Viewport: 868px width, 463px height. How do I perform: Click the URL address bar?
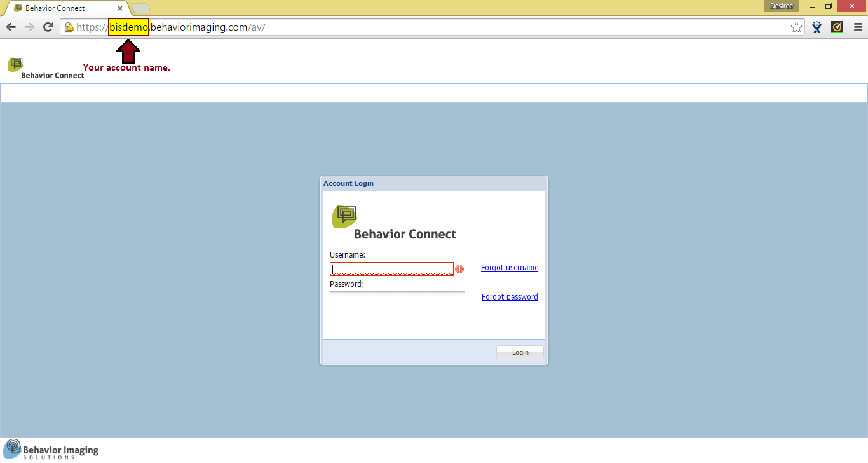point(432,27)
